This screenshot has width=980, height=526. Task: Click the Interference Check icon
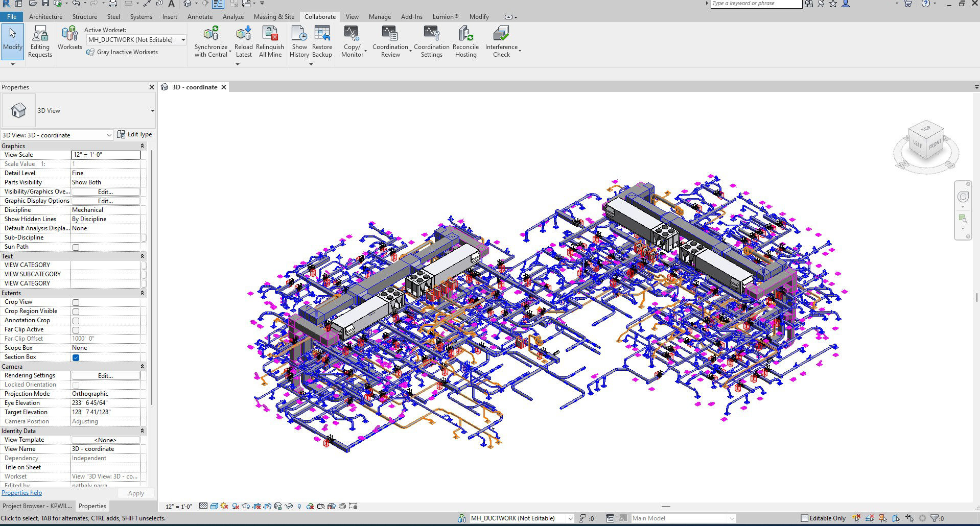click(501, 34)
